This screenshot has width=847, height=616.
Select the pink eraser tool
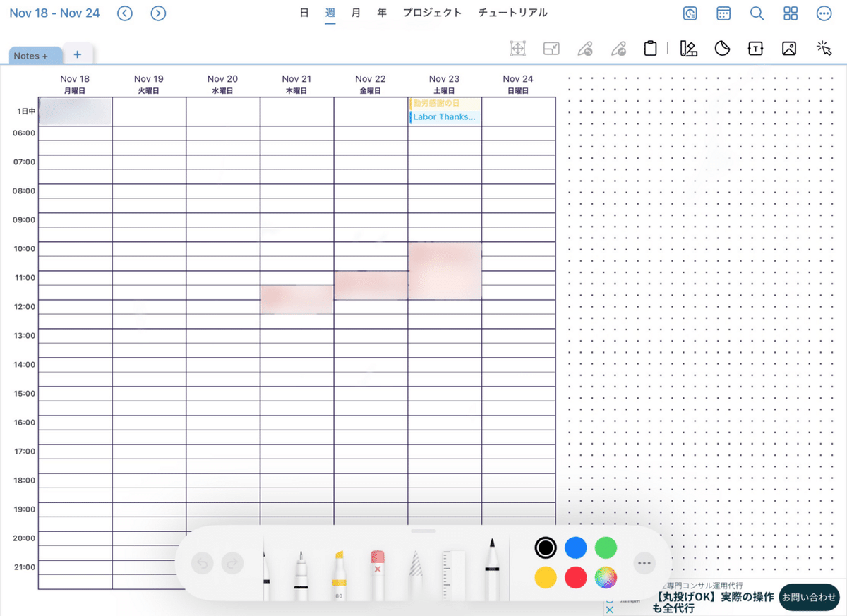(x=377, y=574)
